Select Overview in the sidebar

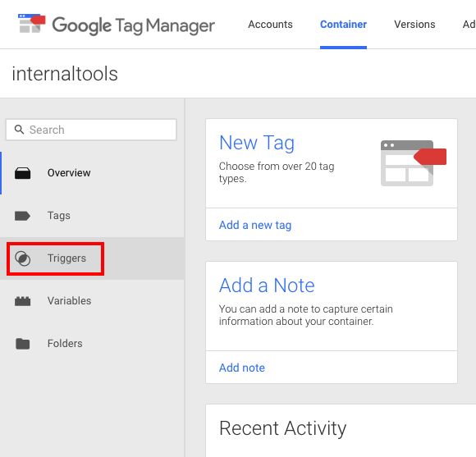pos(92,173)
